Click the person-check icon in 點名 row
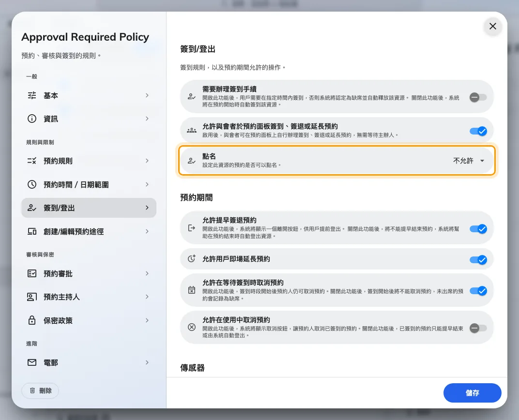This screenshot has width=519, height=420. point(192,161)
